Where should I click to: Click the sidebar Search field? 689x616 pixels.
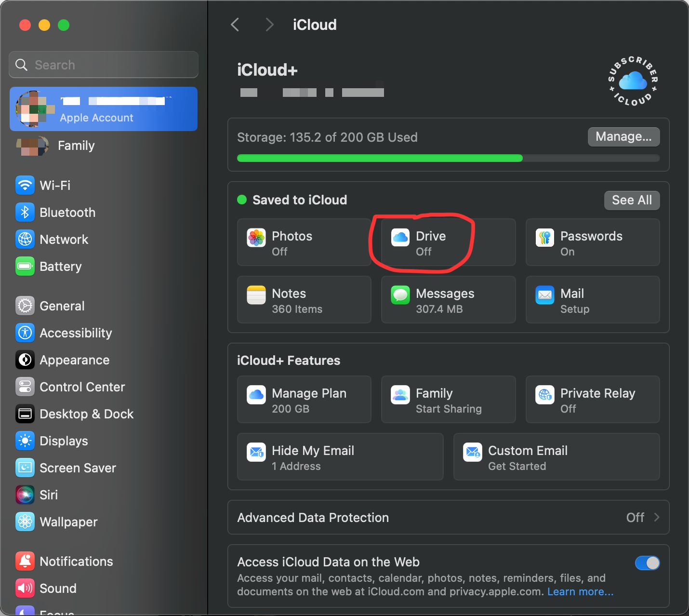point(104,65)
